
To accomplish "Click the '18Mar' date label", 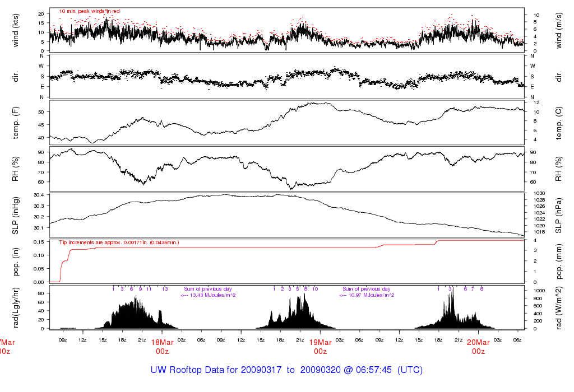I will [x=162, y=343].
